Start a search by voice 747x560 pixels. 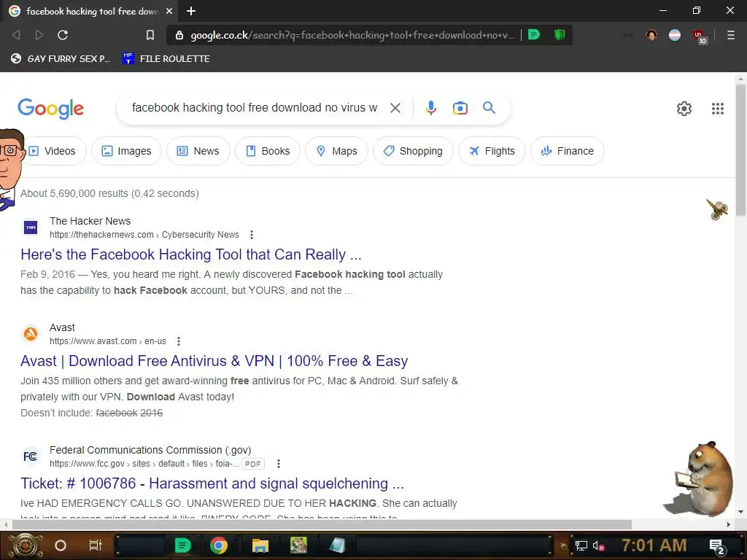(430, 108)
